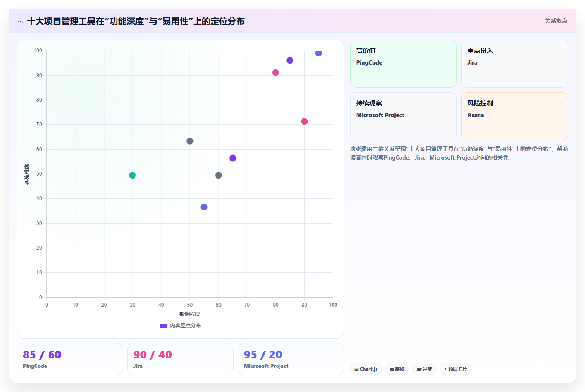Select the pink data point at impact 80
This screenshot has width=585, height=392.
tap(276, 73)
